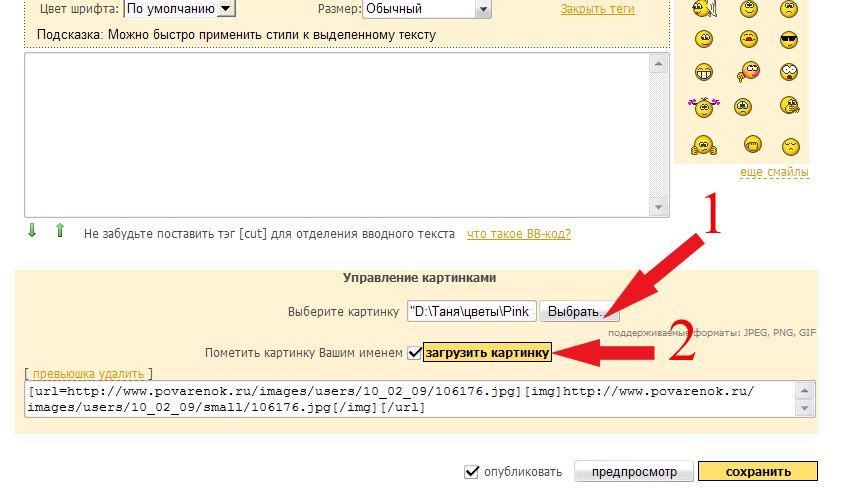Viewport: 843px width, 503px height.
Task: Insert the double thumbs-up smiley
Action: (705, 144)
